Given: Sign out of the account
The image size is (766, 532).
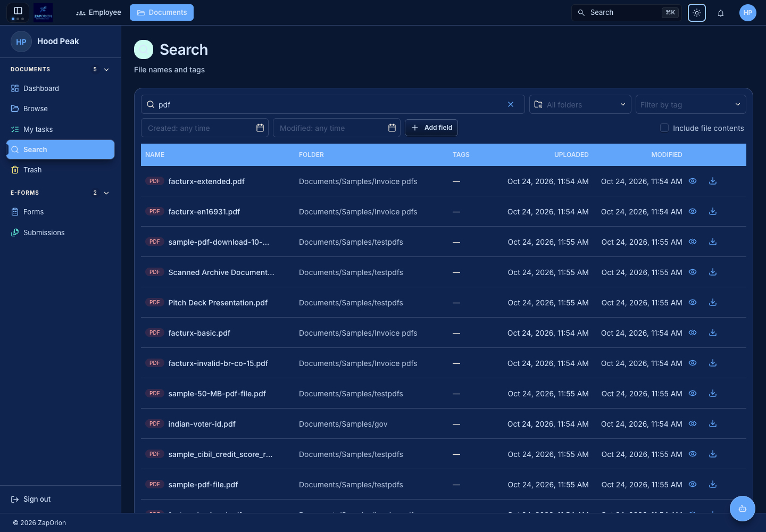Looking at the screenshot, I should point(31,499).
